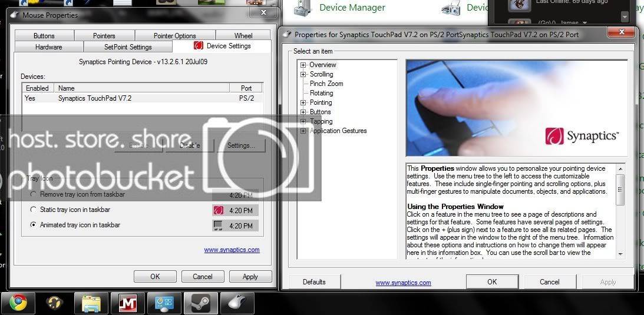Click the info box scrollbar thumb
644x315 pixels.
point(620,190)
